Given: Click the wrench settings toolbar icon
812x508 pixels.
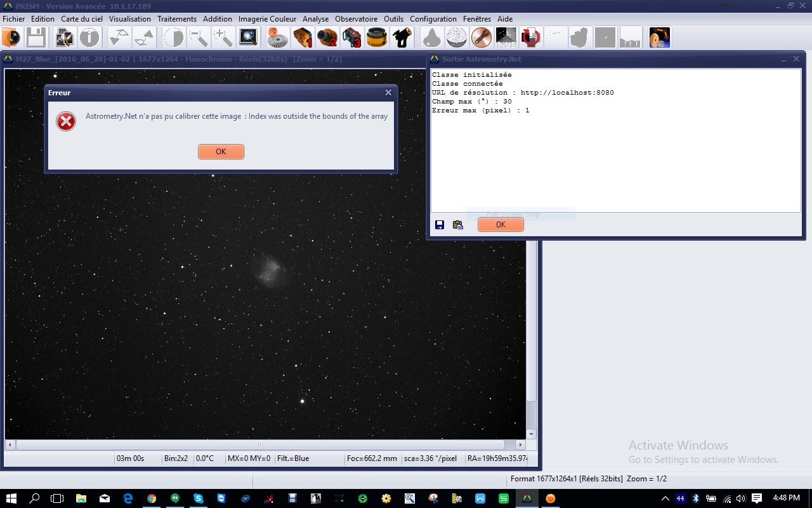Looking at the screenshot, I should click(x=481, y=38).
